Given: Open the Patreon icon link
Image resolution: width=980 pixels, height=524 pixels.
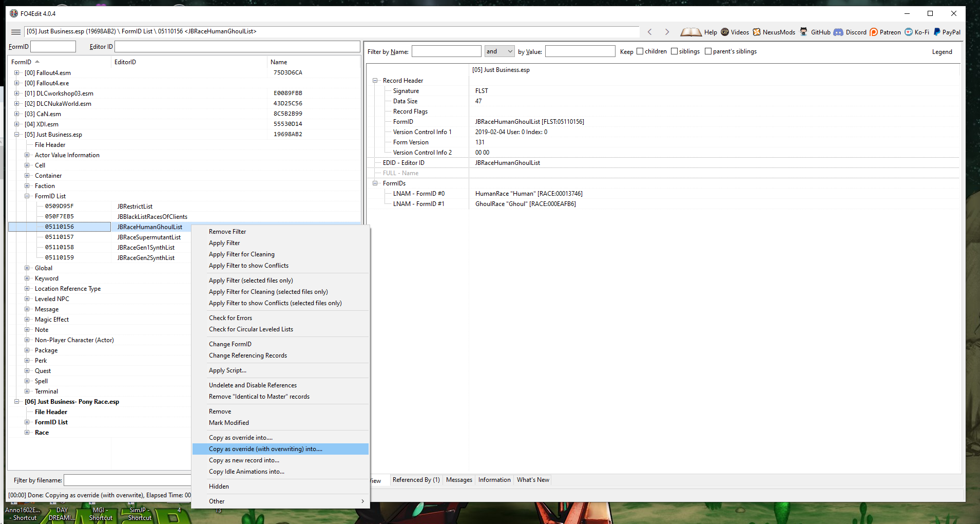Looking at the screenshot, I should pyautogui.click(x=873, y=32).
